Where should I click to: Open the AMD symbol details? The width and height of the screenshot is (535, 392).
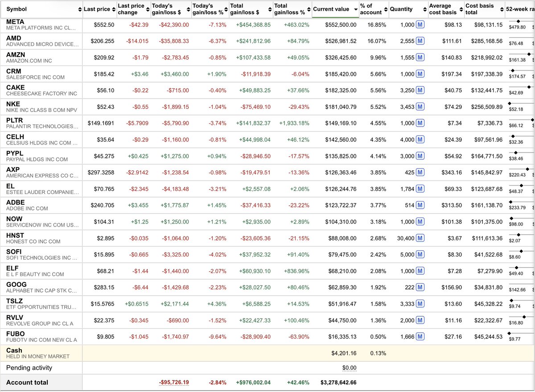[13, 38]
